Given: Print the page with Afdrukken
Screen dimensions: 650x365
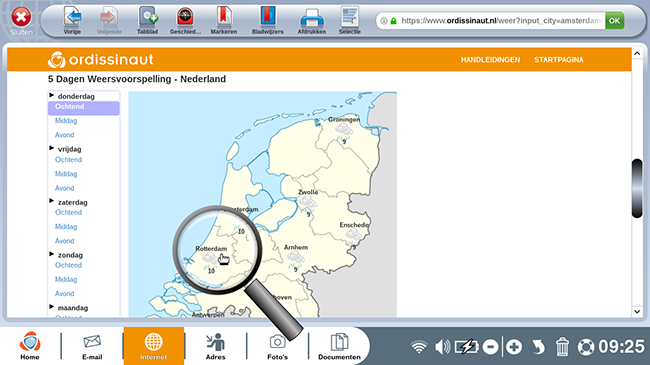Looking at the screenshot, I should pos(312,20).
